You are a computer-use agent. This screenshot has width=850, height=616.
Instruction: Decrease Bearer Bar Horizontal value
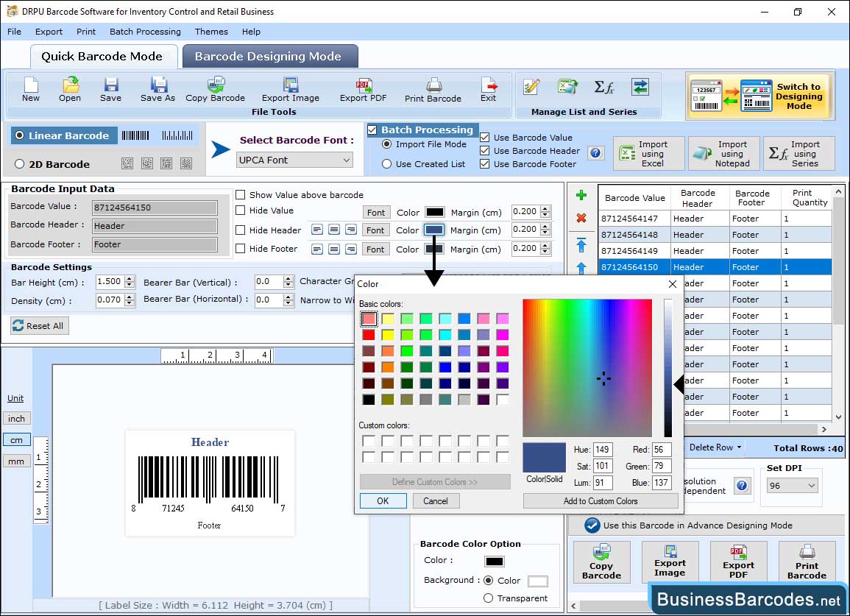coord(288,303)
